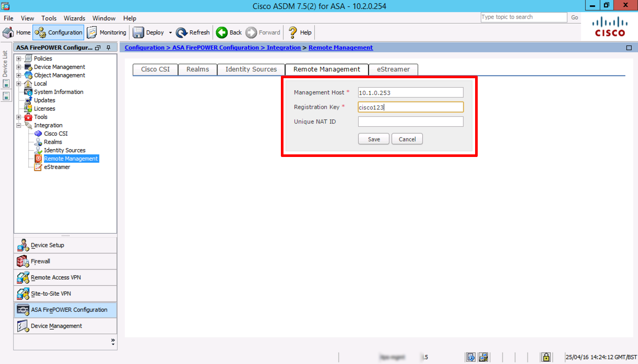The width and height of the screenshot is (638, 364).
Task: Select the Remote Management tab
Action: [327, 69]
